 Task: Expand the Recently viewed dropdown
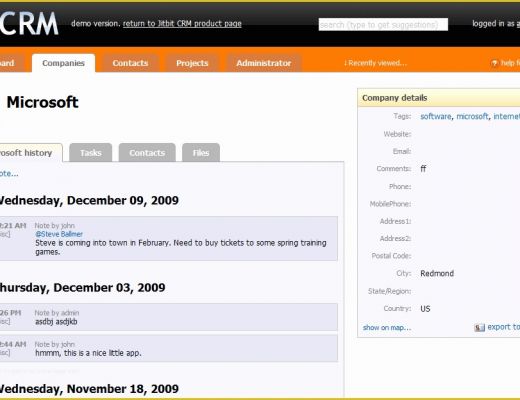click(x=375, y=63)
